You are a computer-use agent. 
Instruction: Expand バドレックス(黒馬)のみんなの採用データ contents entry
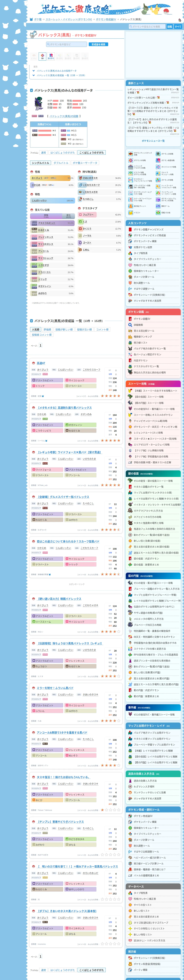(56, 71)
